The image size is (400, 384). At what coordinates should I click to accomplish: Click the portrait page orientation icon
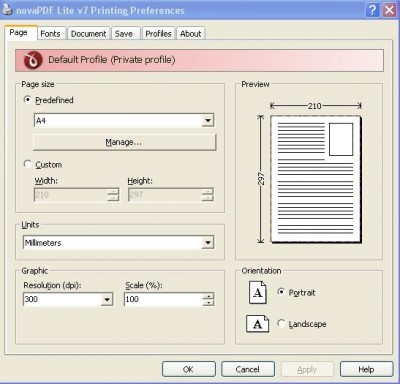click(x=258, y=292)
